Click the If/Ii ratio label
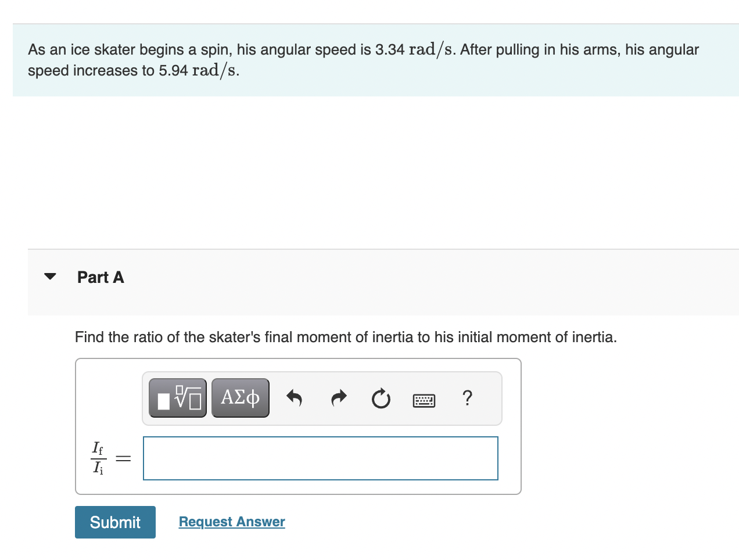Image resolution: width=739 pixels, height=560 pixels. [98, 458]
